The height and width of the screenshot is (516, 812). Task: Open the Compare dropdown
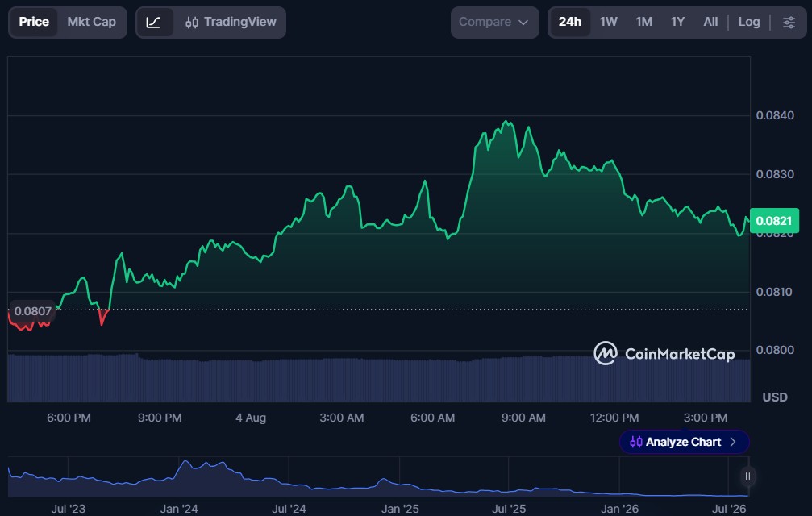(x=494, y=23)
